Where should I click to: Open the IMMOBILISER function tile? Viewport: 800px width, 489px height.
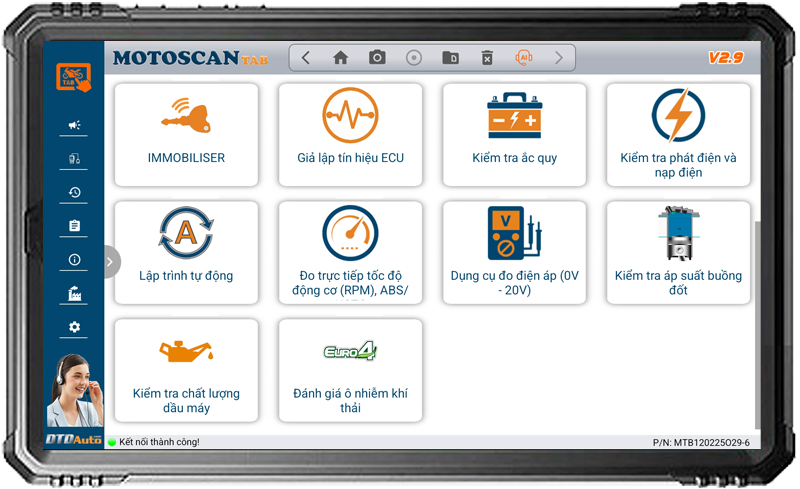[186, 135]
